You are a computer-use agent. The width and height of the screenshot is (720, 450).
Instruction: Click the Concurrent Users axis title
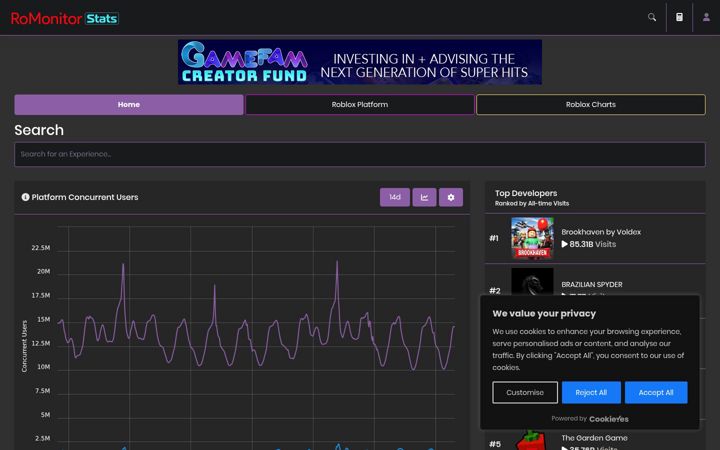(x=24, y=346)
